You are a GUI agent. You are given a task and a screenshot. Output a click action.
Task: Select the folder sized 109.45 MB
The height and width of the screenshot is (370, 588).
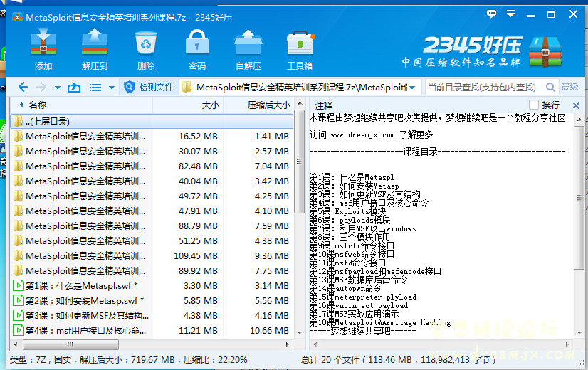(152, 256)
